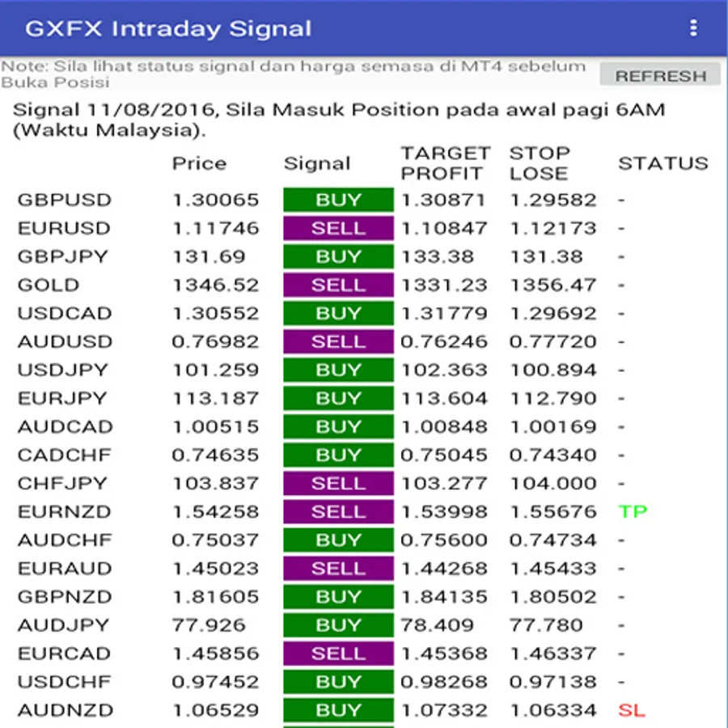Click the SELL signal for EURAUD

[338, 569]
